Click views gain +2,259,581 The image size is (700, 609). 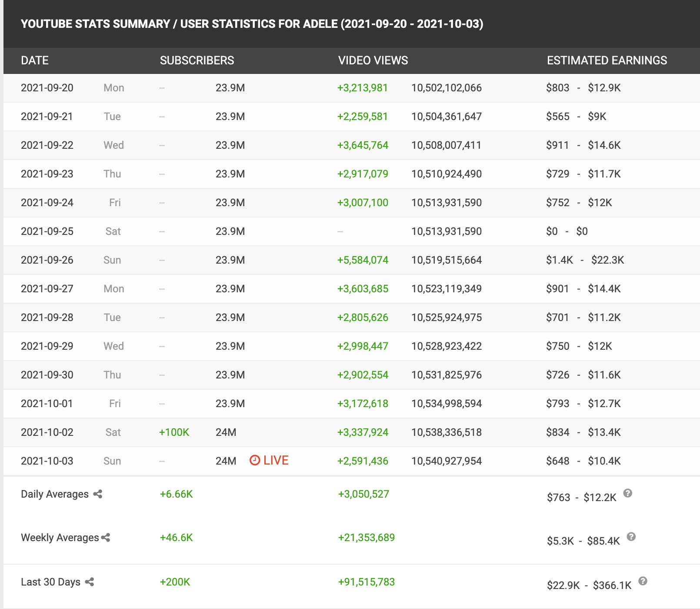[363, 117]
